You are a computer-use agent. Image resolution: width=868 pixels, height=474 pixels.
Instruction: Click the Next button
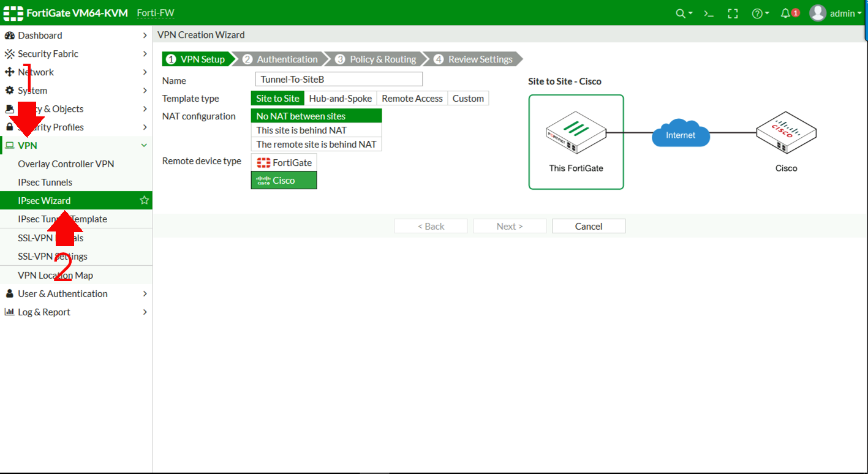click(510, 226)
